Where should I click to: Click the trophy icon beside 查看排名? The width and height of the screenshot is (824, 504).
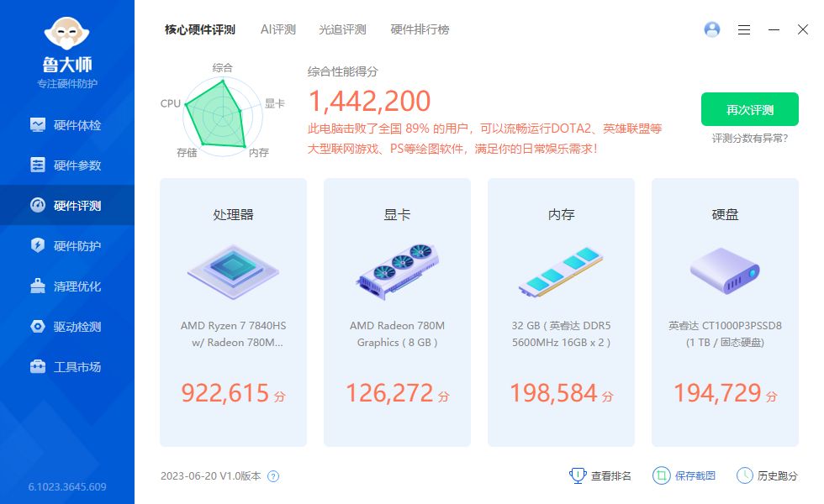tap(578, 475)
